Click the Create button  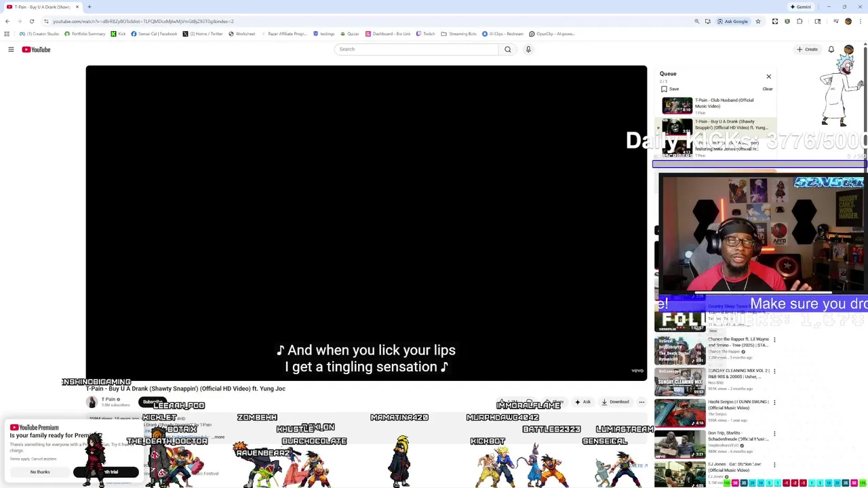(807, 49)
